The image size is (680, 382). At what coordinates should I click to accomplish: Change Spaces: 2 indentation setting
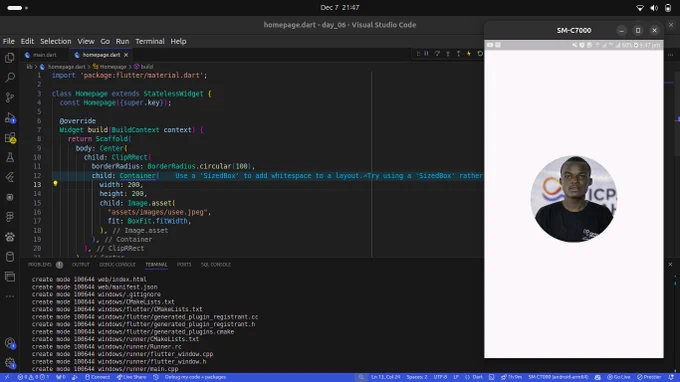[x=417, y=377]
